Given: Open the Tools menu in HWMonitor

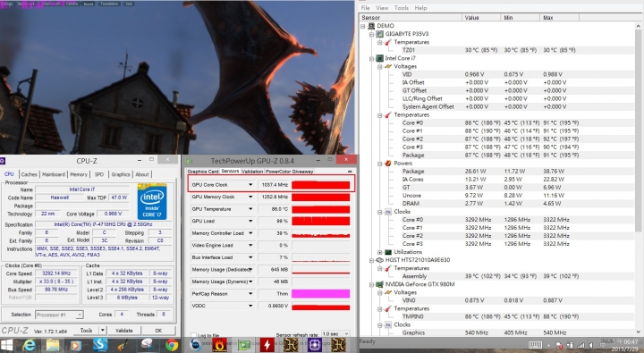Looking at the screenshot, I should click(402, 8).
